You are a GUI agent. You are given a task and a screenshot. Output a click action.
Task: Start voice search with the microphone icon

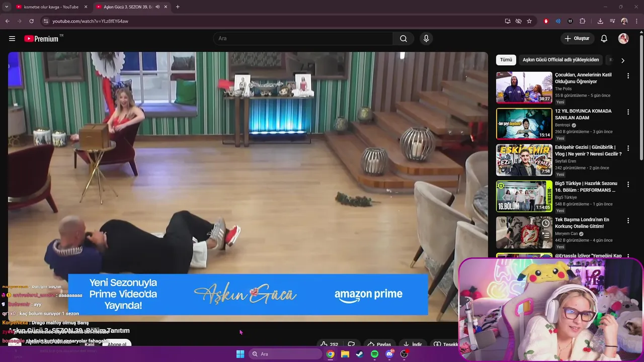coord(426,39)
